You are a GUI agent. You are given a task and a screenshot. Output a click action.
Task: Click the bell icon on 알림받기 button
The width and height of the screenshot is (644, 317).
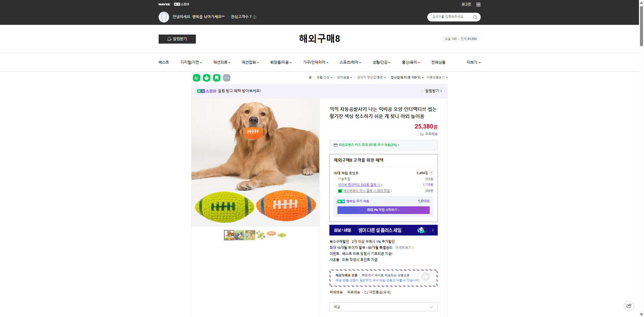pyautogui.click(x=169, y=39)
